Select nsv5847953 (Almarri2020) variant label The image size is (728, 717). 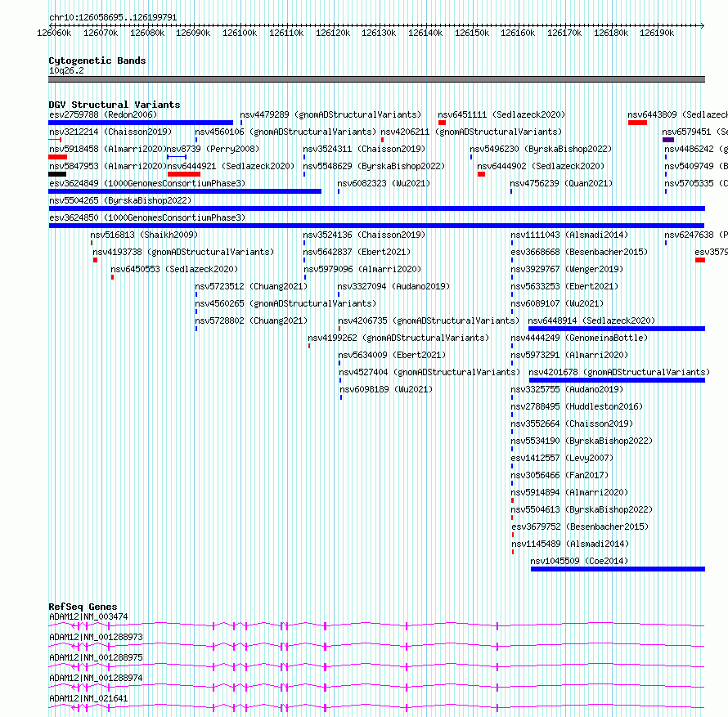point(108,166)
